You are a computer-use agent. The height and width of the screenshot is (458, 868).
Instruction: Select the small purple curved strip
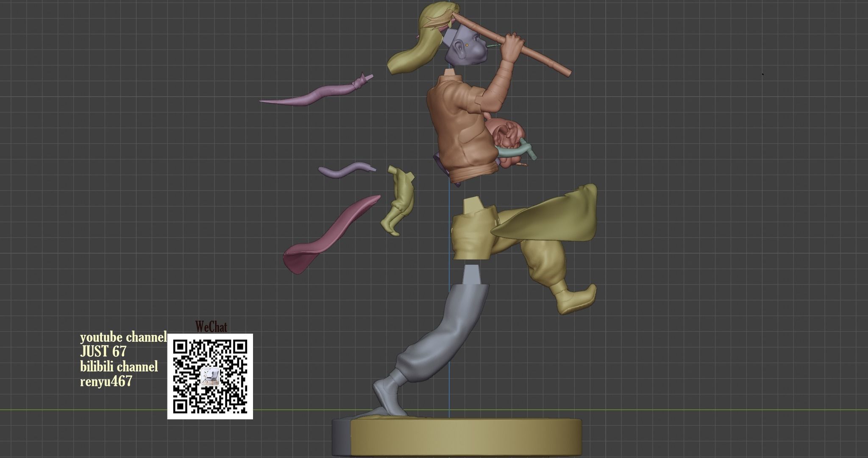(x=347, y=170)
